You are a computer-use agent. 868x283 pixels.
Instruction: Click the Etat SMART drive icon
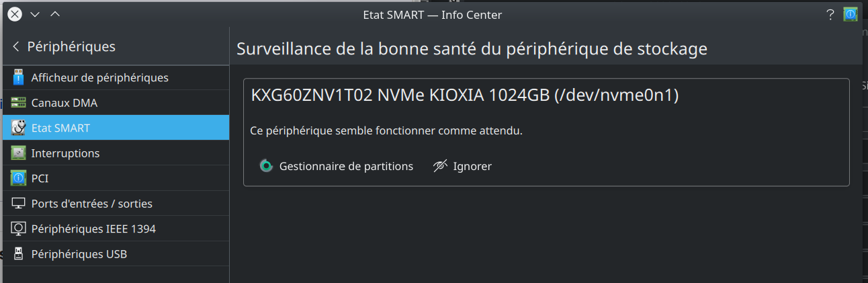tap(18, 128)
